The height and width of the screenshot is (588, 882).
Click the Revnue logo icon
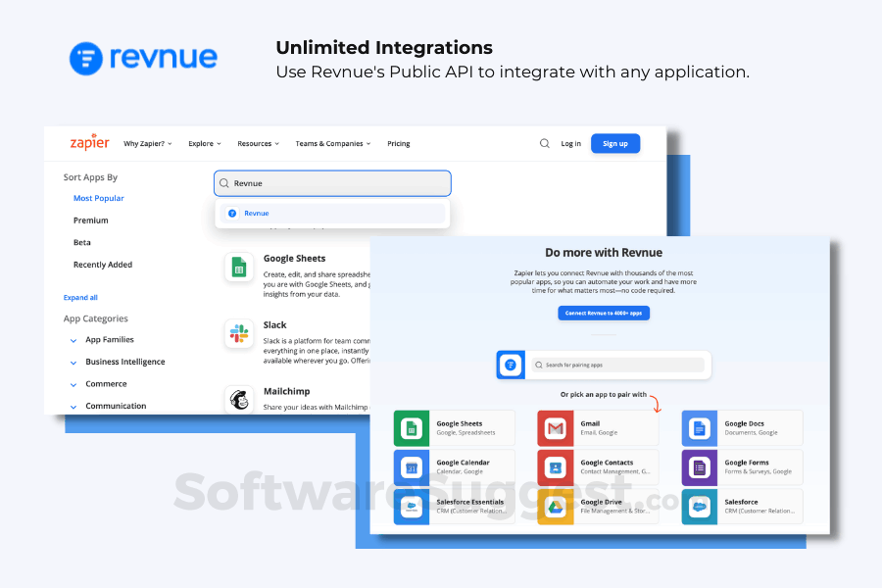[x=86, y=59]
